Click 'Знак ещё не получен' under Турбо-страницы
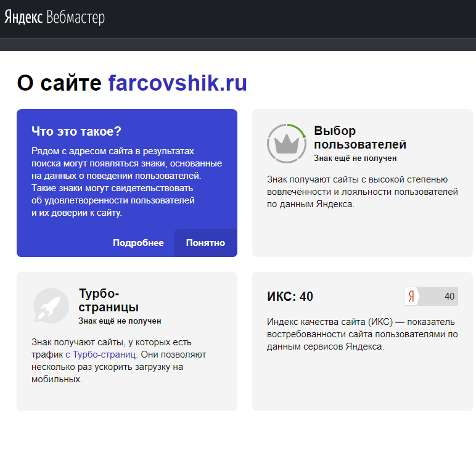Screen dimensions: 476x471 tap(120, 321)
